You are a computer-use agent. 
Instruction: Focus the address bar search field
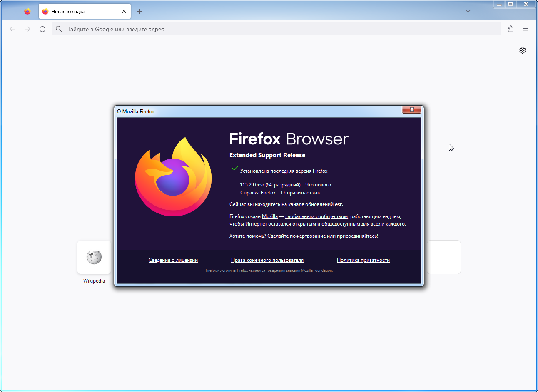(x=276, y=29)
